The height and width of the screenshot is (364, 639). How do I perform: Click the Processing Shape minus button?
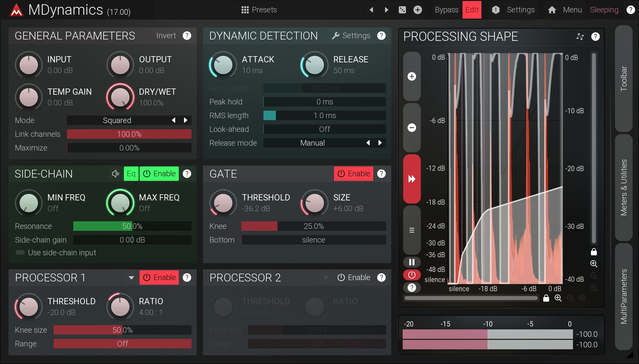point(412,128)
